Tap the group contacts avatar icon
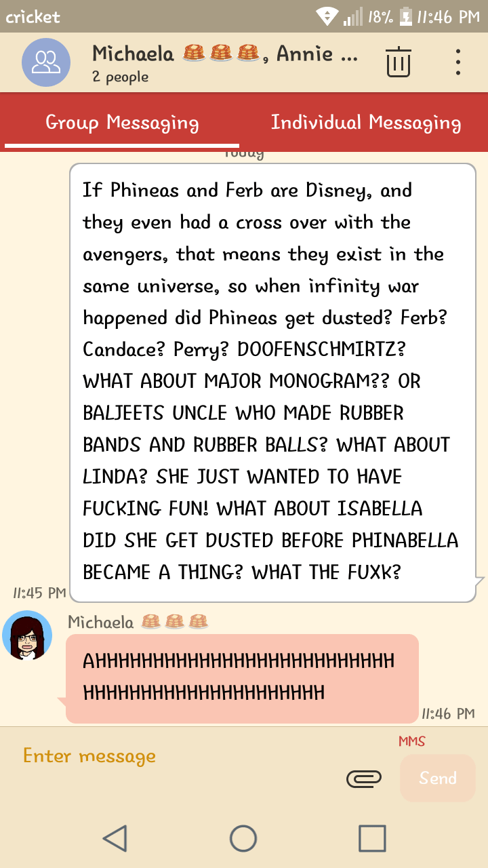The width and height of the screenshot is (488, 868). click(x=46, y=62)
